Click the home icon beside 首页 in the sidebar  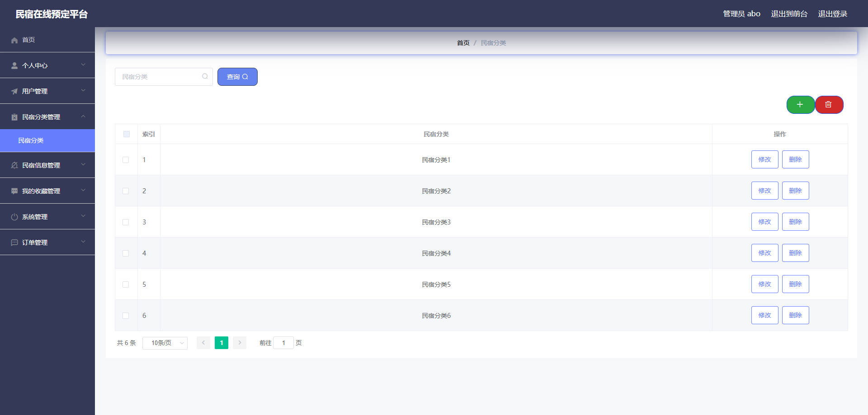(x=14, y=40)
